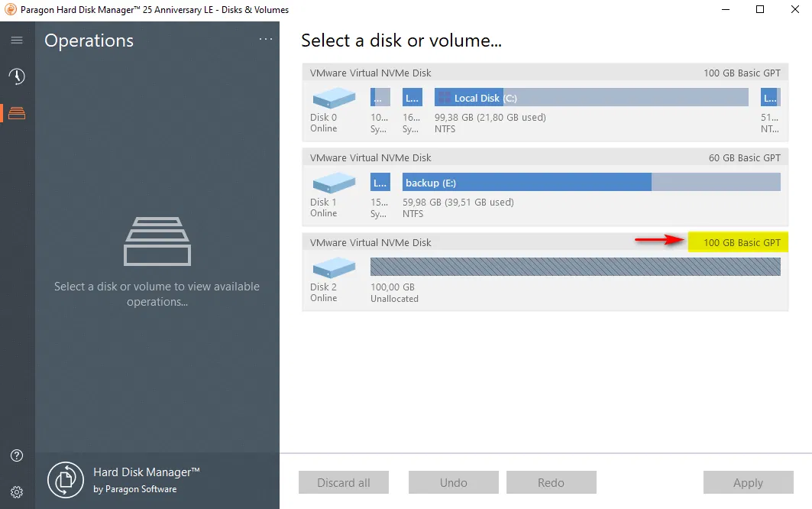Click the Undo button

pyautogui.click(x=454, y=482)
